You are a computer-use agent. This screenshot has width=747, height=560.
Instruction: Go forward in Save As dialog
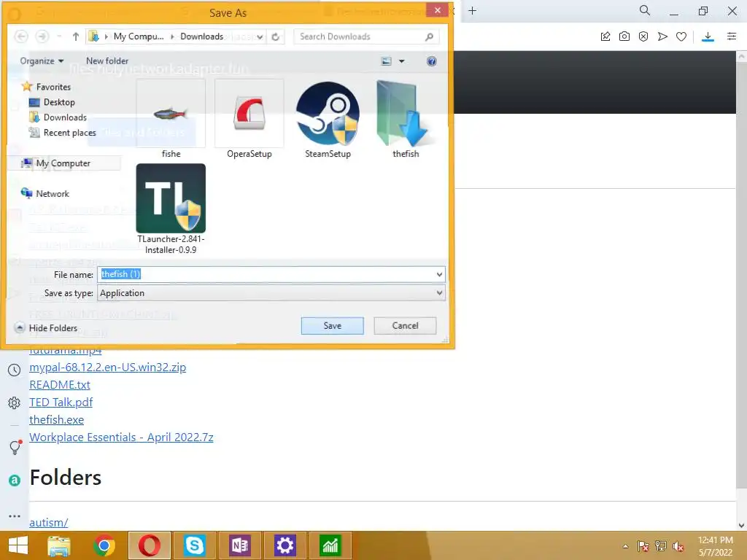[x=42, y=36]
